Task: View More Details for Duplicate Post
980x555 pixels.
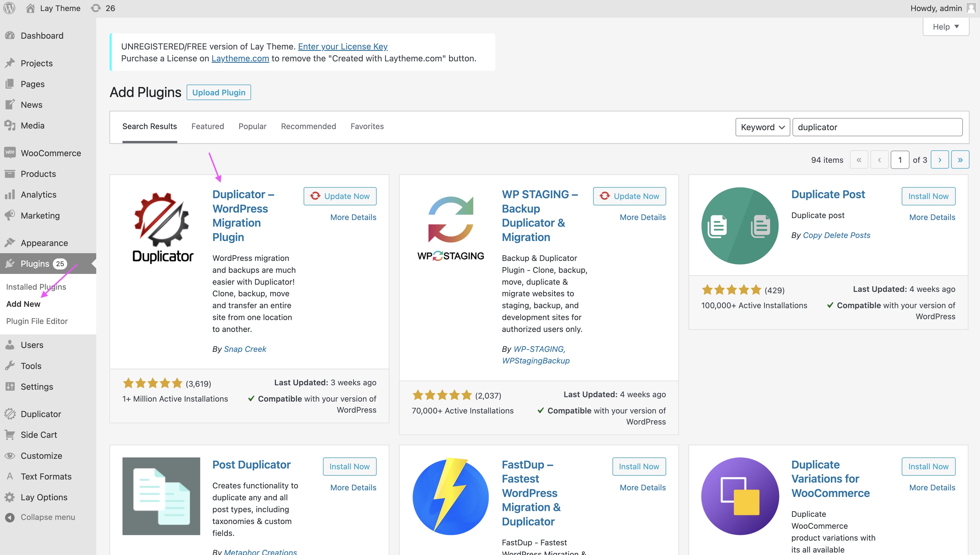Action: (x=932, y=217)
